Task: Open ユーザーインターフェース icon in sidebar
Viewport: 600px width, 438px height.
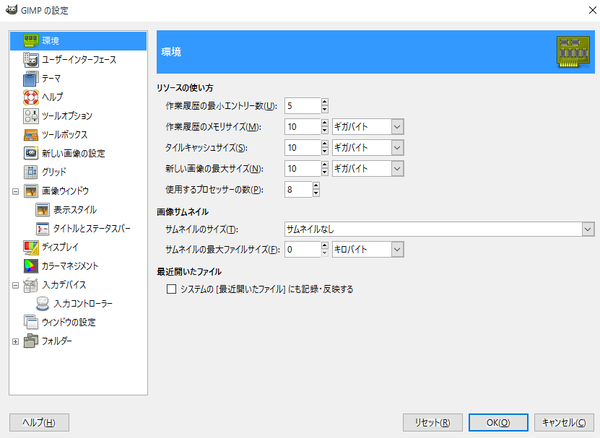Action: click(x=31, y=60)
